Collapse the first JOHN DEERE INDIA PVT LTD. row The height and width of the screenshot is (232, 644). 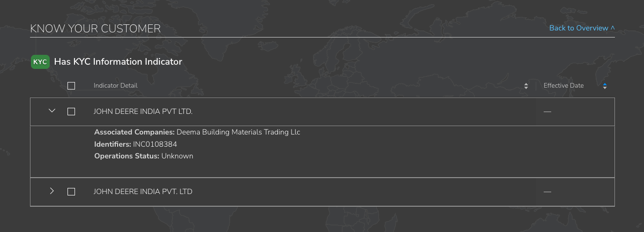(52, 111)
